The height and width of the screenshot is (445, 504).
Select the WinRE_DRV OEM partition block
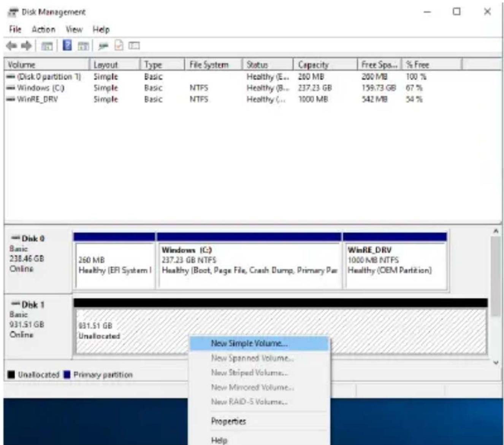tap(395, 261)
